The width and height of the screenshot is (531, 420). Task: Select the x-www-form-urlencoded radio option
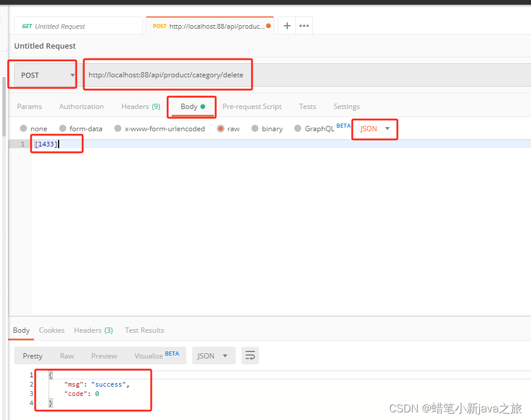(117, 129)
